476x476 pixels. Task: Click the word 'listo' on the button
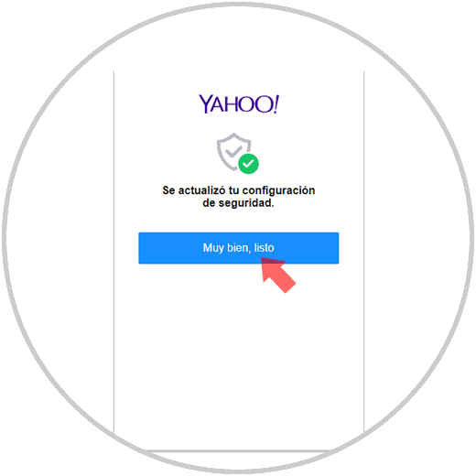(x=264, y=247)
